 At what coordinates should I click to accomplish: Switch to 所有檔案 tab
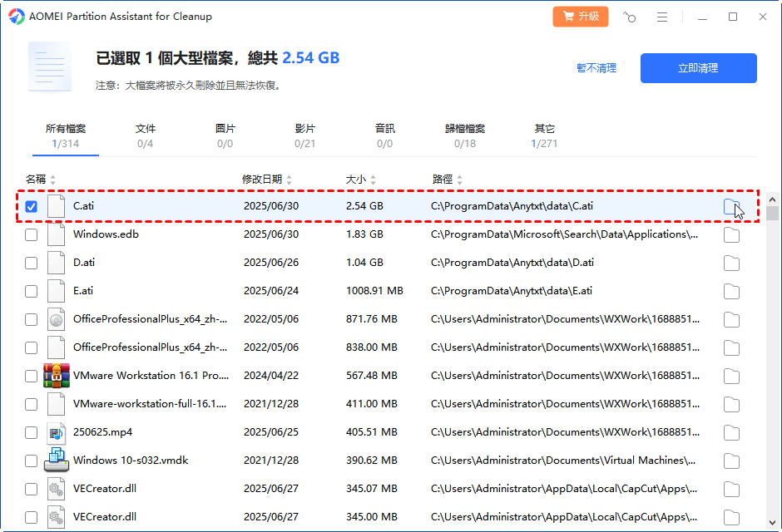pyautogui.click(x=66, y=136)
